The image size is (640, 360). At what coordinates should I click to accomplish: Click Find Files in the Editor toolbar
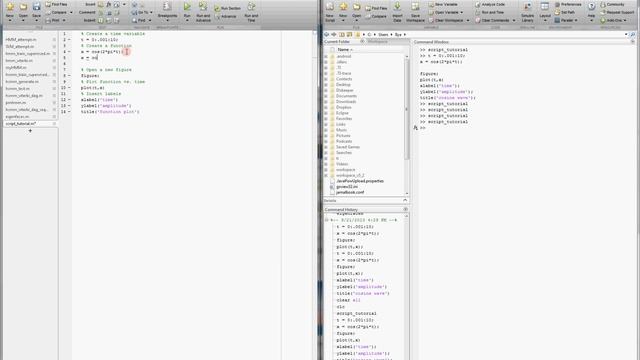56,4
